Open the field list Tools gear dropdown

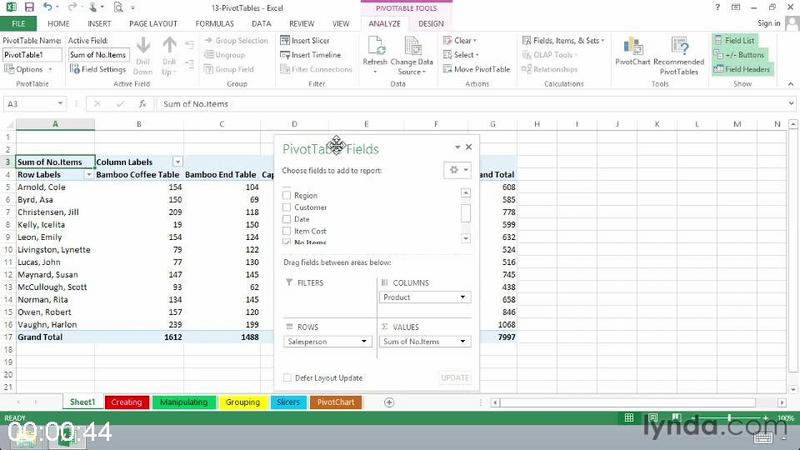tap(458, 170)
